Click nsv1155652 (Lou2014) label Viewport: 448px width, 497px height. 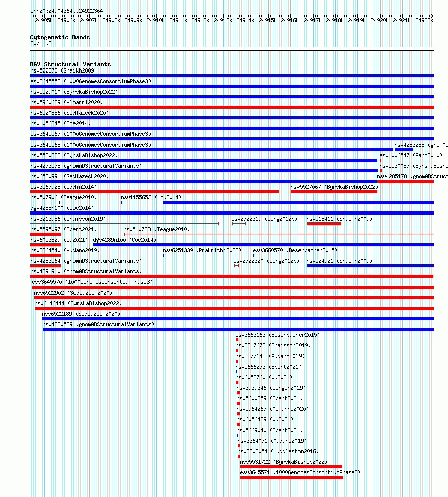coord(151,197)
